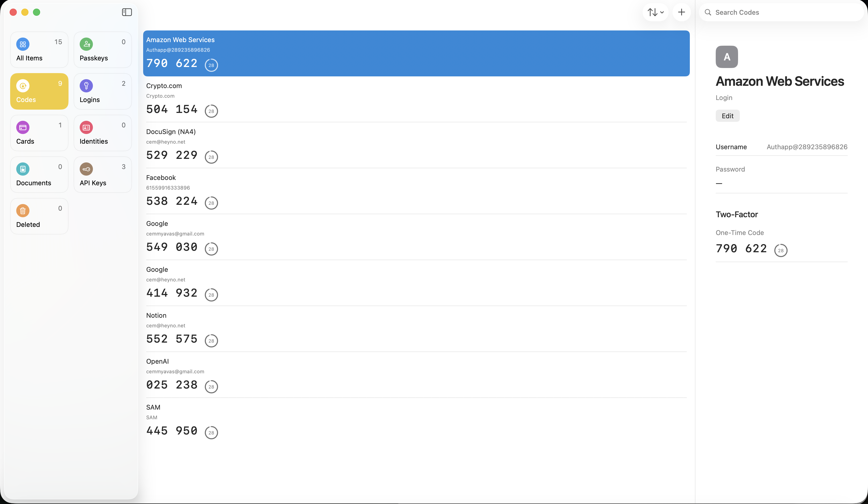The image size is (868, 504).
Task: Click the countdown timer beside 790 622 in list
Action: pyautogui.click(x=211, y=65)
